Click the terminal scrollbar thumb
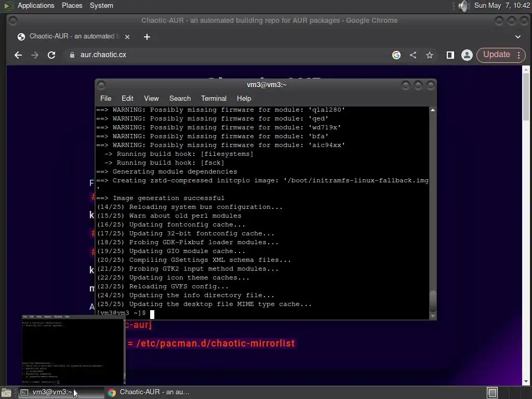The height and width of the screenshot is (399, 532). (x=433, y=301)
